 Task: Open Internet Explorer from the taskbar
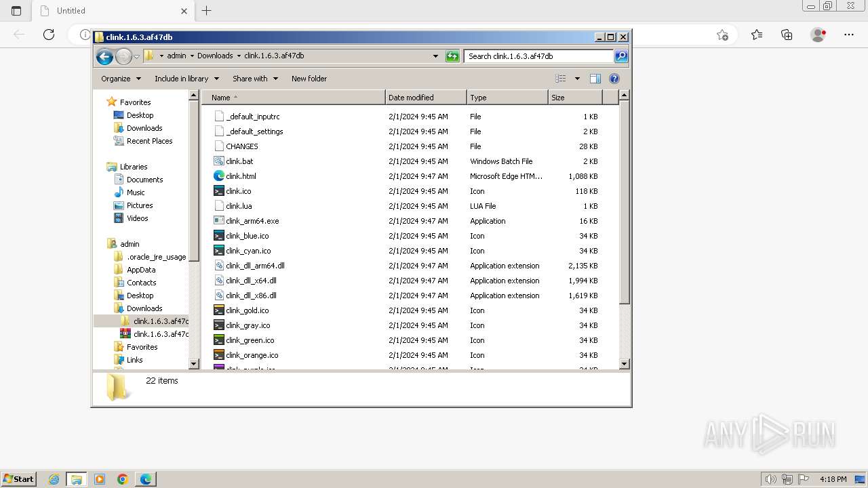pyautogui.click(x=54, y=479)
